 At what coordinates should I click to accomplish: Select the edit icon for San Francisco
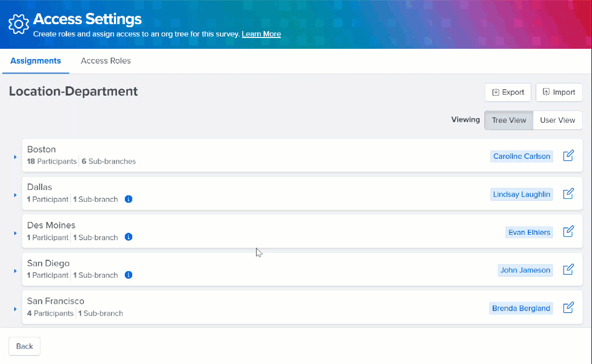(568, 307)
